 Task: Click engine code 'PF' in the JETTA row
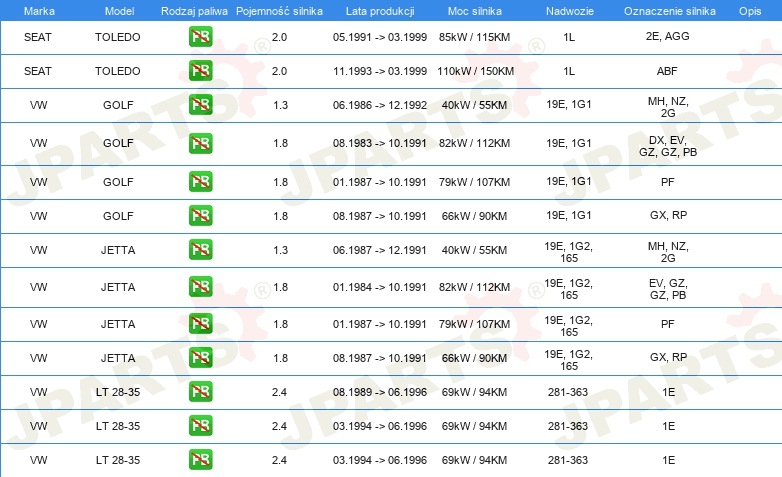[x=667, y=324]
